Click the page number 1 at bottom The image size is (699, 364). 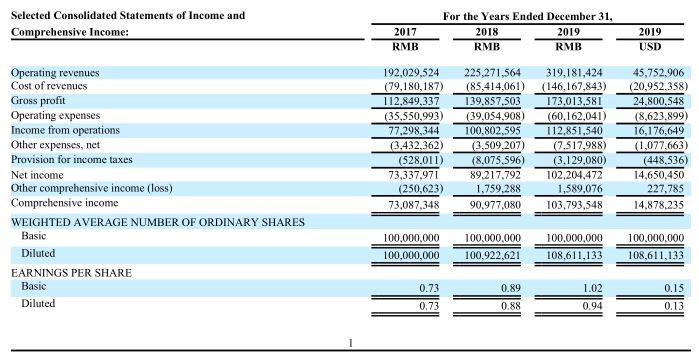pyautogui.click(x=350, y=343)
